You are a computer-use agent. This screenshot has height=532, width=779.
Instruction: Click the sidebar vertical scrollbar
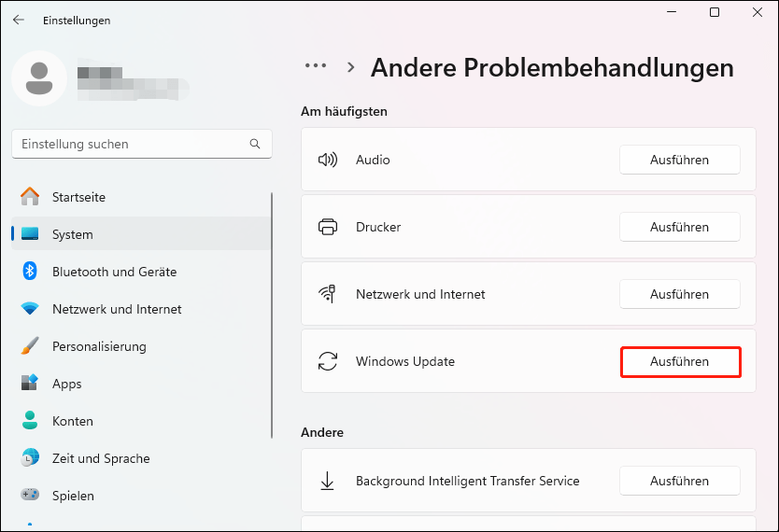272,315
